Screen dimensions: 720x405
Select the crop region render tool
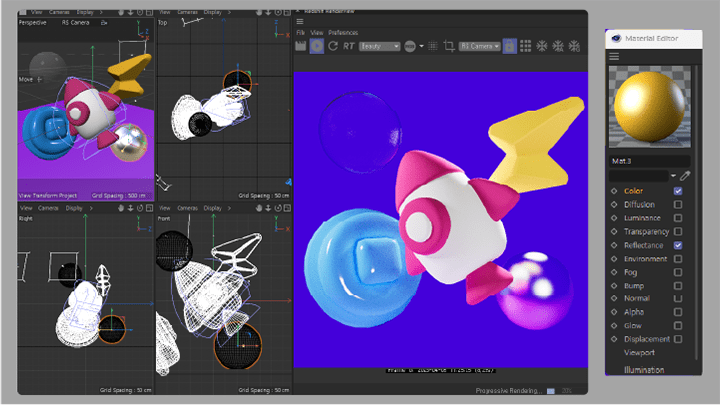pos(449,46)
